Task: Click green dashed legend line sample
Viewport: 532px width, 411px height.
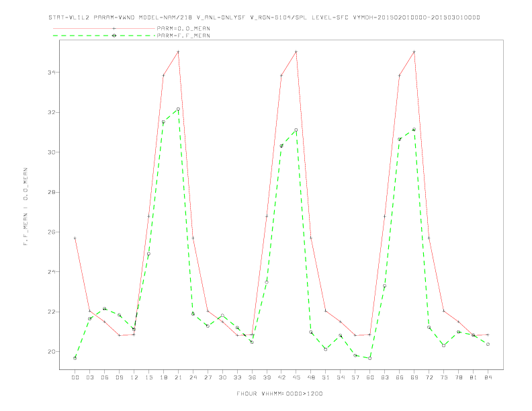Action: point(104,36)
